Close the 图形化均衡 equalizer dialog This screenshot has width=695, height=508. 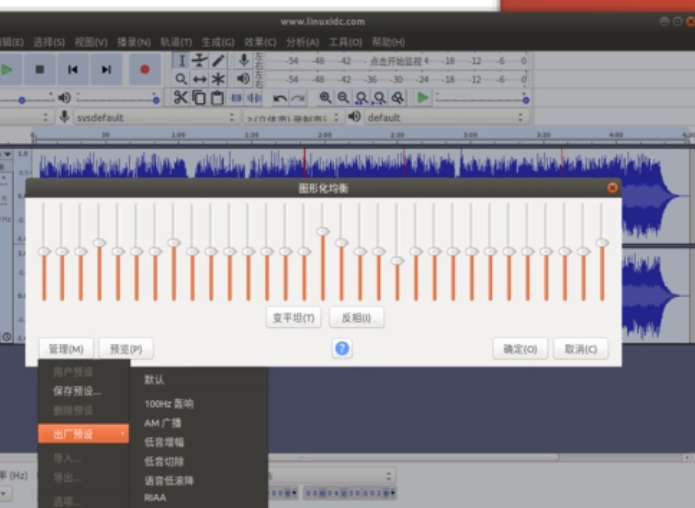612,188
